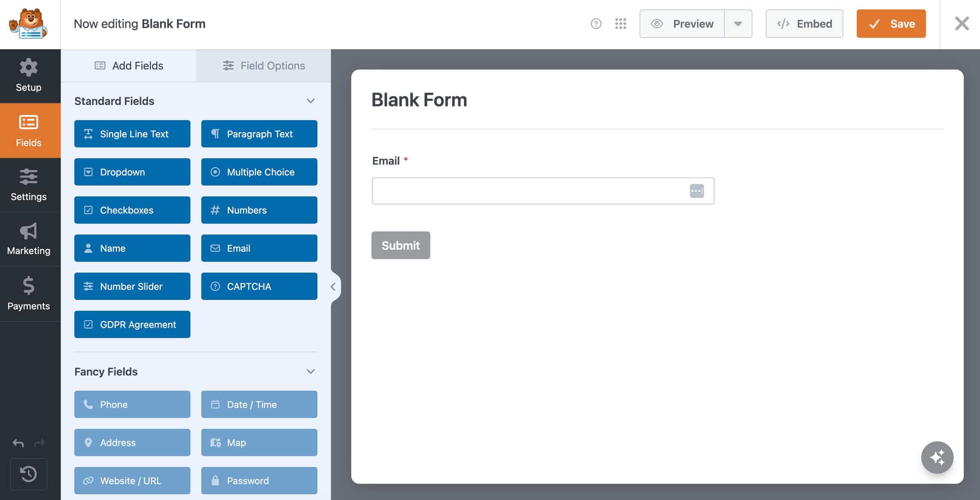The height and width of the screenshot is (500, 980).
Task: Switch to the Add Fields tab
Action: tap(129, 66)
